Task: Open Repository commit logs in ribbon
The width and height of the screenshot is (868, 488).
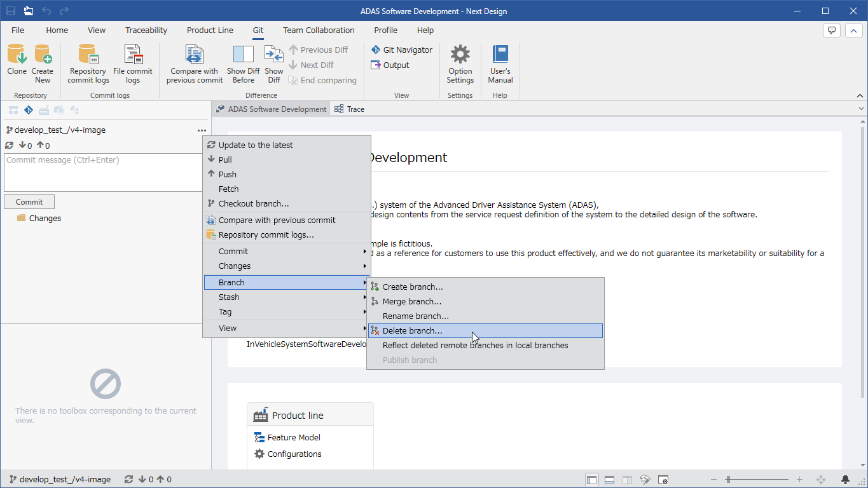Action: pos(88,64)
